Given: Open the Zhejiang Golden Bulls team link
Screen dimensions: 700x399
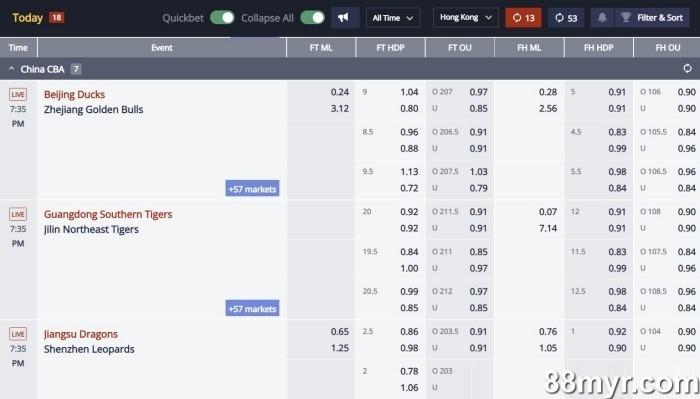Looking at the screenshot, I should tap(93, 109).
